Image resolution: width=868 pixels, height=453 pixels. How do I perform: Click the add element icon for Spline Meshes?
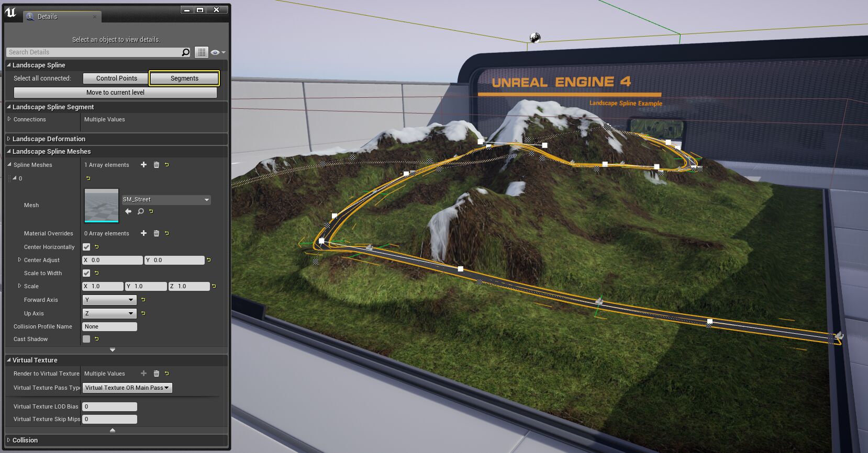(143, 165)
